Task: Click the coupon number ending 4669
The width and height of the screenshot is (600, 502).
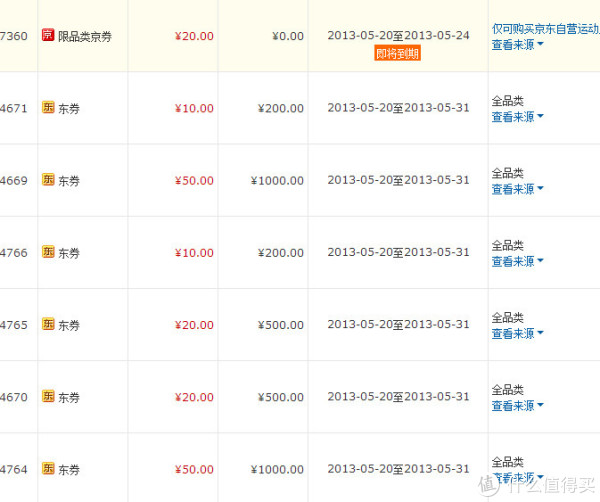Action: click(14, 181)
